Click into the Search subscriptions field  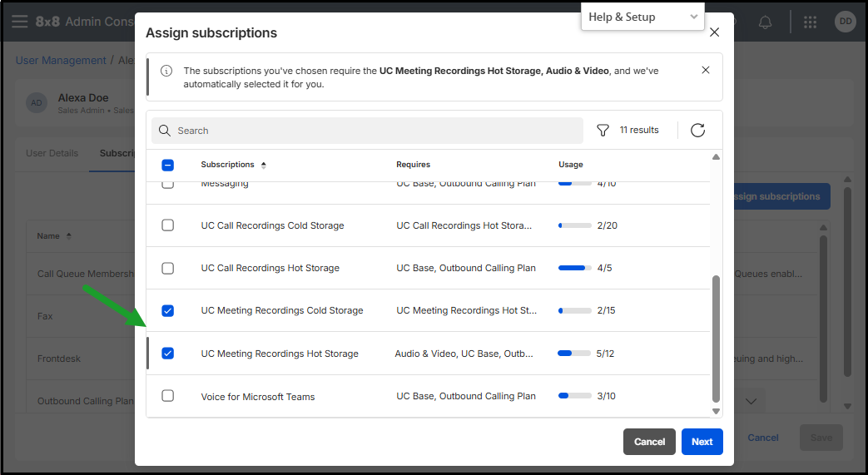click(x=367, y=130)
